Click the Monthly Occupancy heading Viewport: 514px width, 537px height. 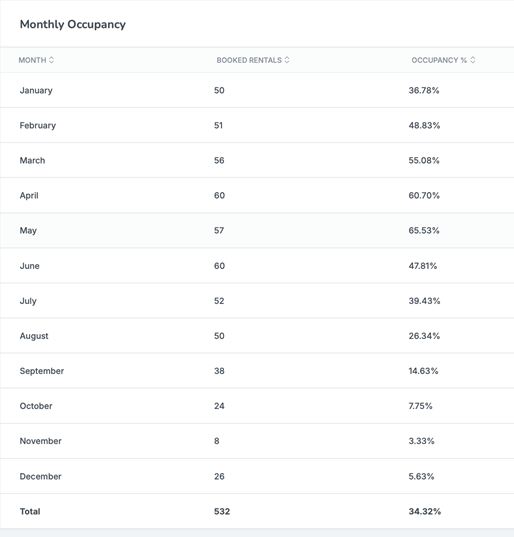tap(73, 24)
